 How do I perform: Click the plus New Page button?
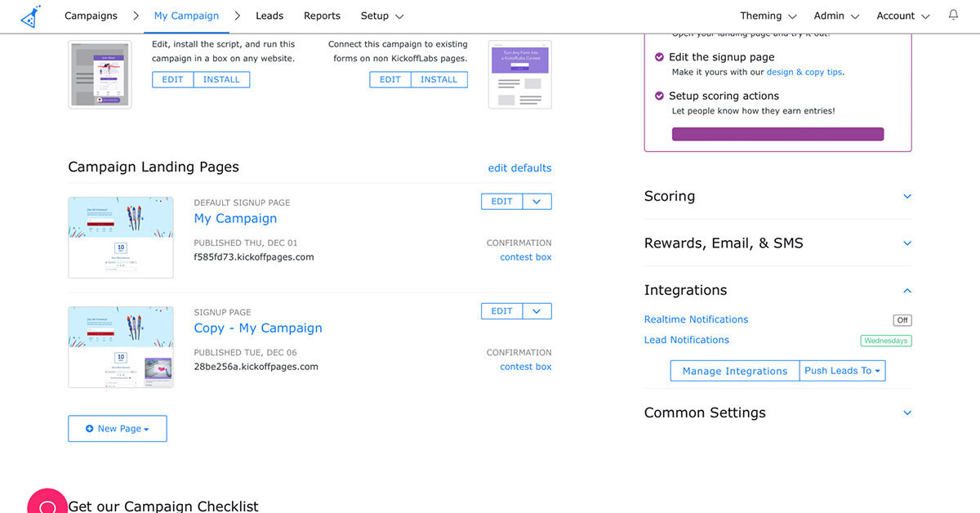tap(118, 429)
